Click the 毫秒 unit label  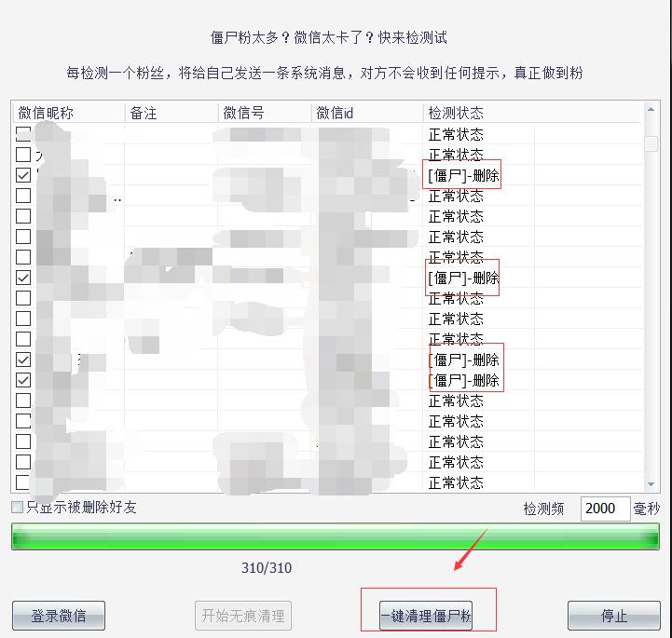646,509
